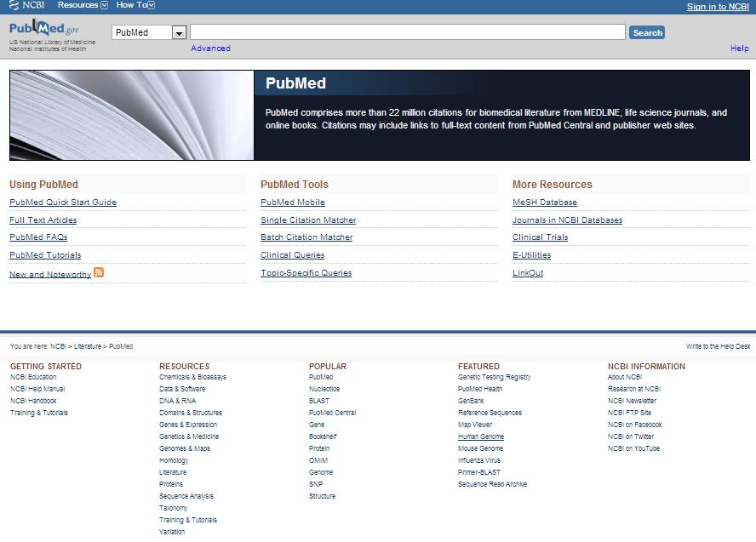The height and width of the screenshot is (542, 756).
Task: Open Sequence Read Archive link
Action: (x=492, y=484)
